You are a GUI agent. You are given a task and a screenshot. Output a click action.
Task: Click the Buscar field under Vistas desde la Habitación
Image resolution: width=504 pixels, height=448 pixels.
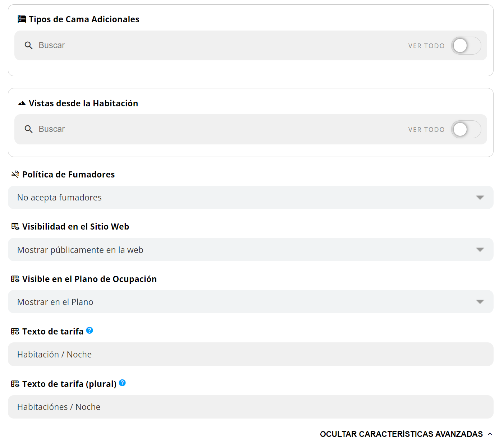click(216, 129)
